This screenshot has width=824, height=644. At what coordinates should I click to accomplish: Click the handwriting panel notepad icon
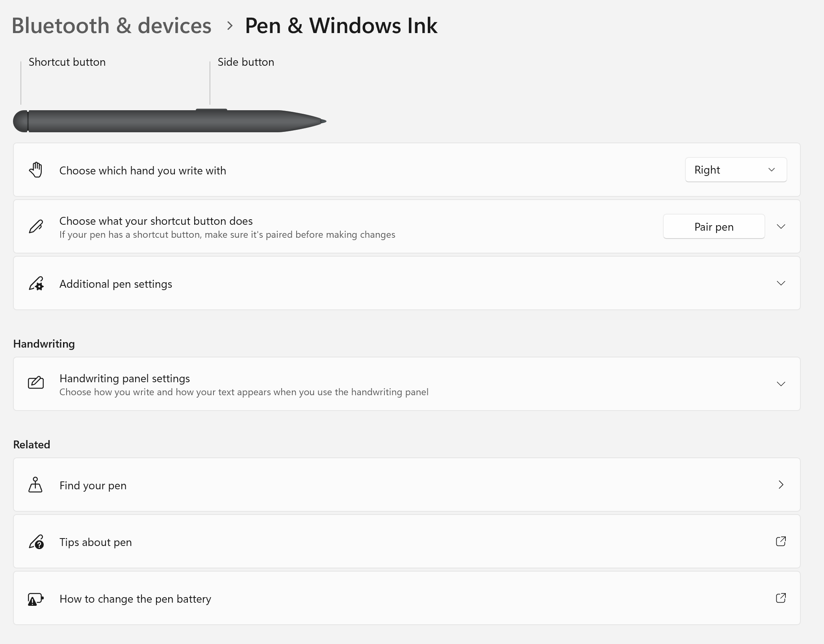click(36, 383)
